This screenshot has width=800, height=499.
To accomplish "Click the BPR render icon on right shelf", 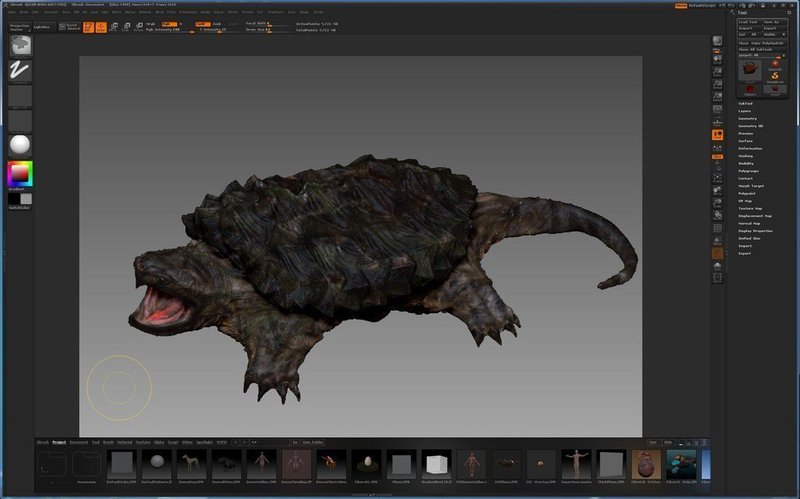I will pyautogui.click(x=717, y=42).
